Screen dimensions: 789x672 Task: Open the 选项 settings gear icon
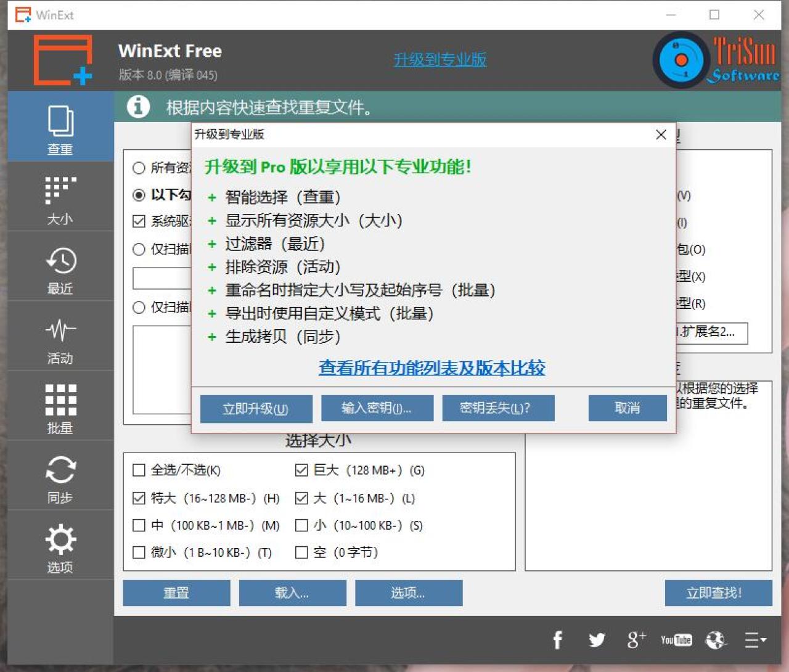click(x=60, y=547)
